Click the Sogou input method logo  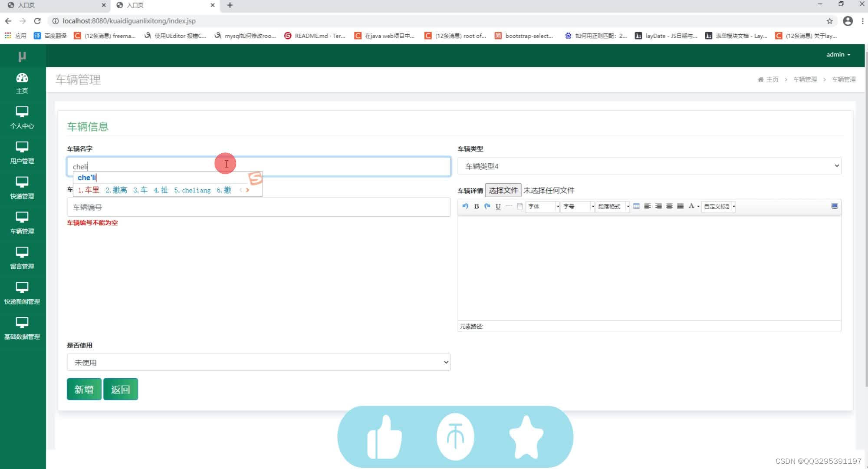[x=255, y=178]
